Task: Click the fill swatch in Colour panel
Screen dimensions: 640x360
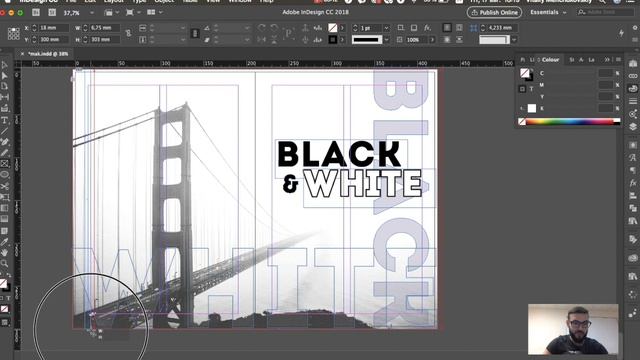Action: tap(524, 73)
